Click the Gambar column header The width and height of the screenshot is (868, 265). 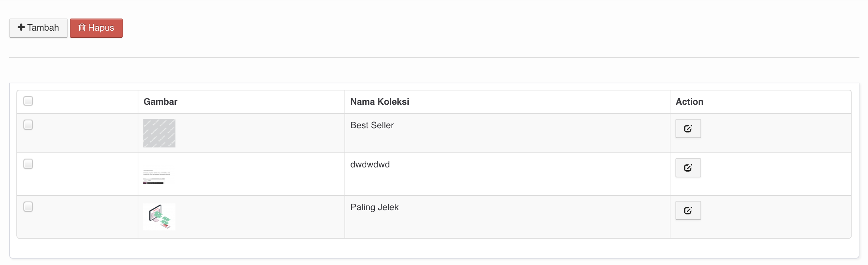(x=160, y=102)
